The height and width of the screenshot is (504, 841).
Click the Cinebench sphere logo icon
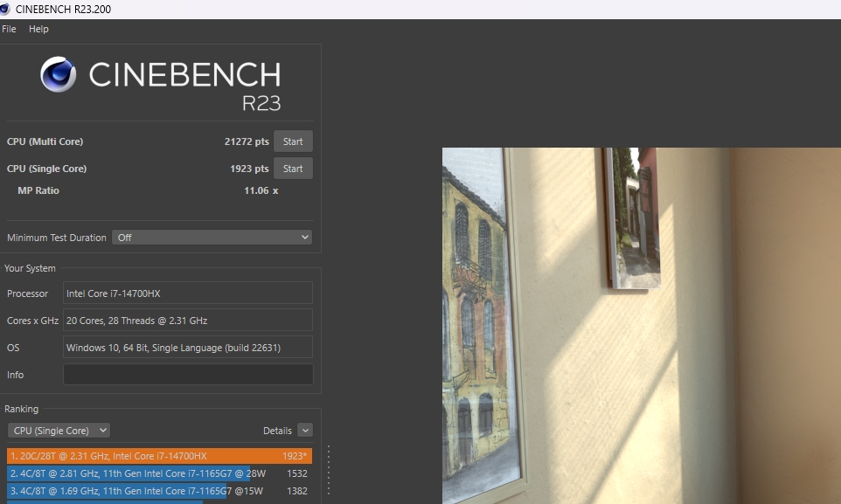tap(58, 74)
